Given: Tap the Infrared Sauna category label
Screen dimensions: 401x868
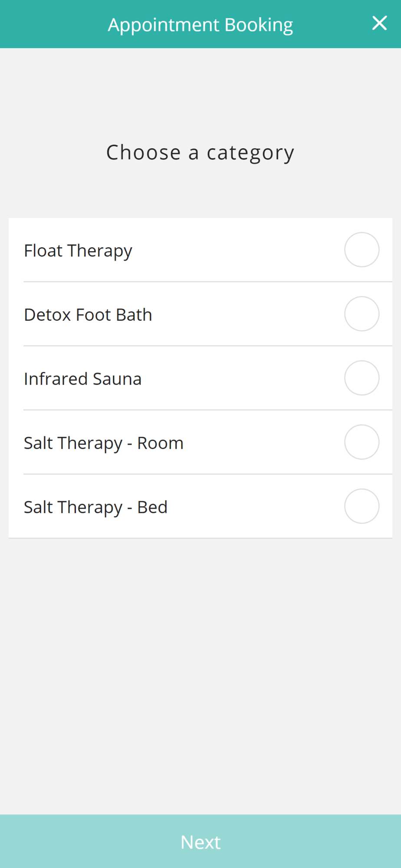Looking at the screenshot, I should (x=83, y=379).
